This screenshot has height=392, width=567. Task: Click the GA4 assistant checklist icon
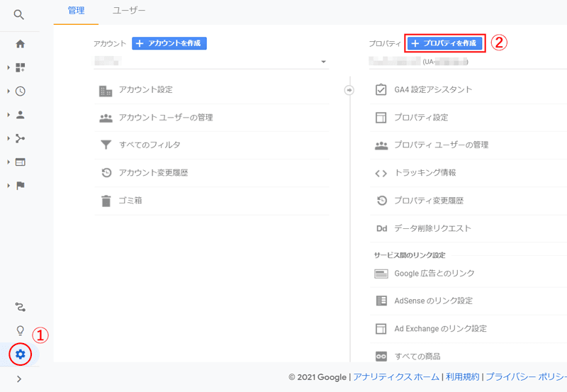[381, 90]
